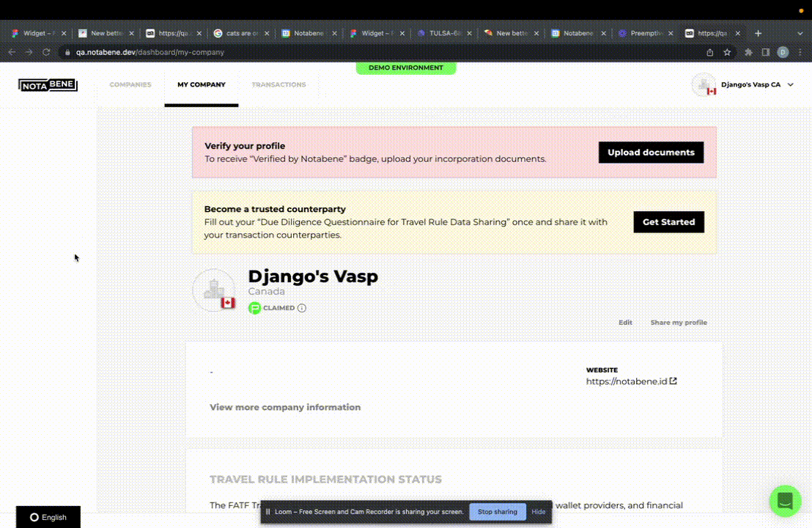Screen dimensions: 812x528
Task: Click the Demo Environment banner
Action: click(406, 68)
